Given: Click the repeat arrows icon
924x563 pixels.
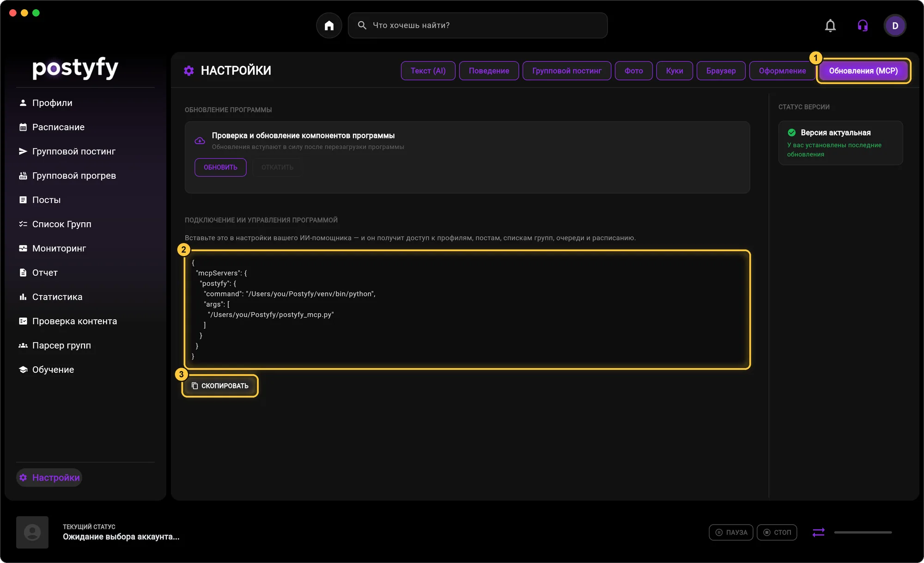Looking at the screenshot, I should [x=818, y=533].
